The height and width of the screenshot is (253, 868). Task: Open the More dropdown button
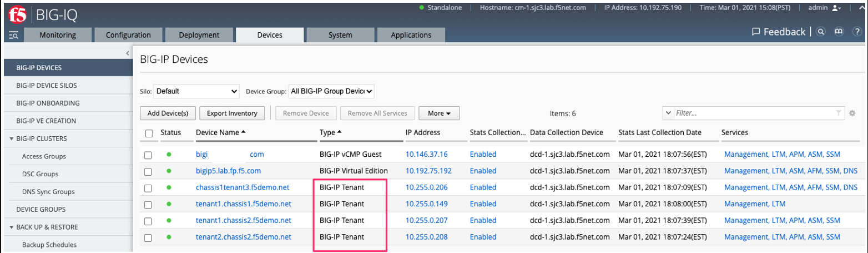[x=438, y=113]
